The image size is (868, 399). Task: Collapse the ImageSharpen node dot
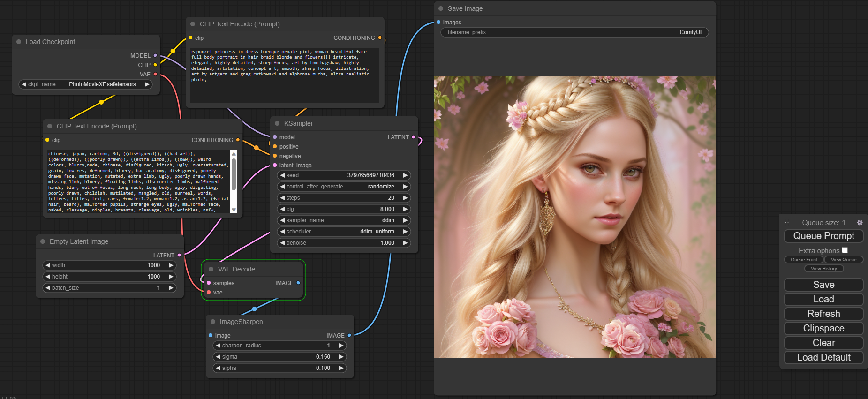point(213,322)
